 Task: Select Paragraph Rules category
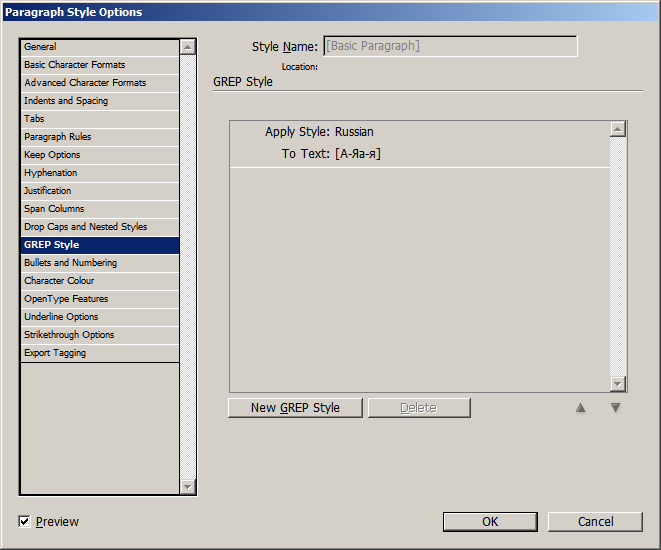pyautogui.click(x=100, y=137)
